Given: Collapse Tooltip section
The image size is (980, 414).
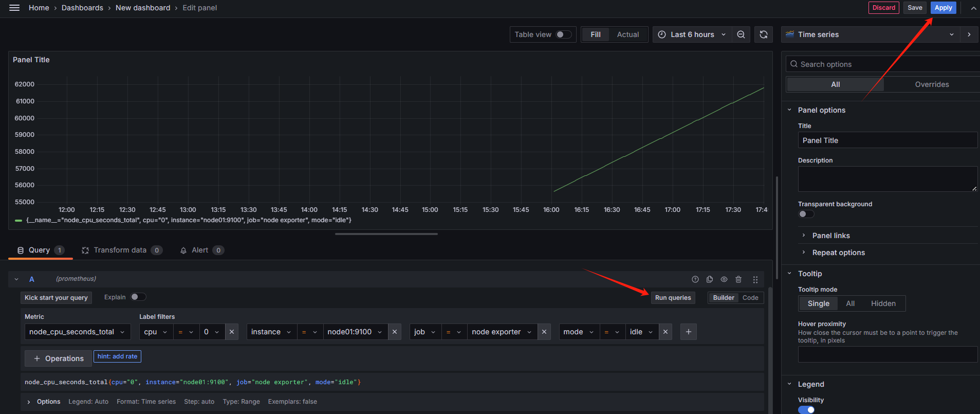Looking at the screenshot, I should (790, 273).
